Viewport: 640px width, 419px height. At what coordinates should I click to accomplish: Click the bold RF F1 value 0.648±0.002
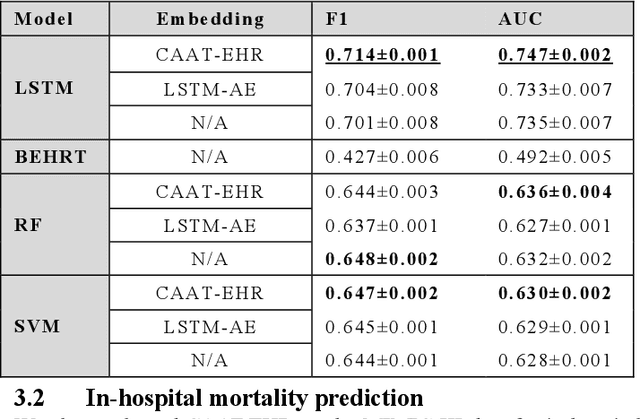[381, 259]
